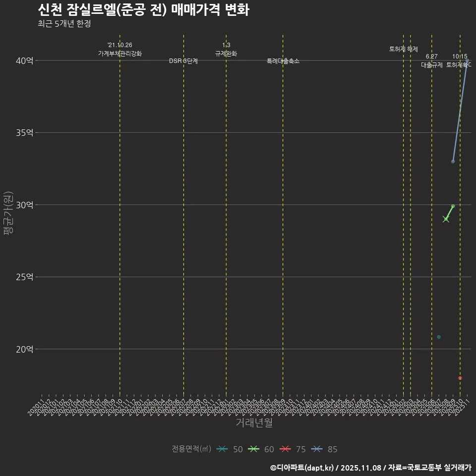Viewport: 476px width, 476px height.
Task: Toggle visibility of the 75 series in legend
Action: [295, 449]
